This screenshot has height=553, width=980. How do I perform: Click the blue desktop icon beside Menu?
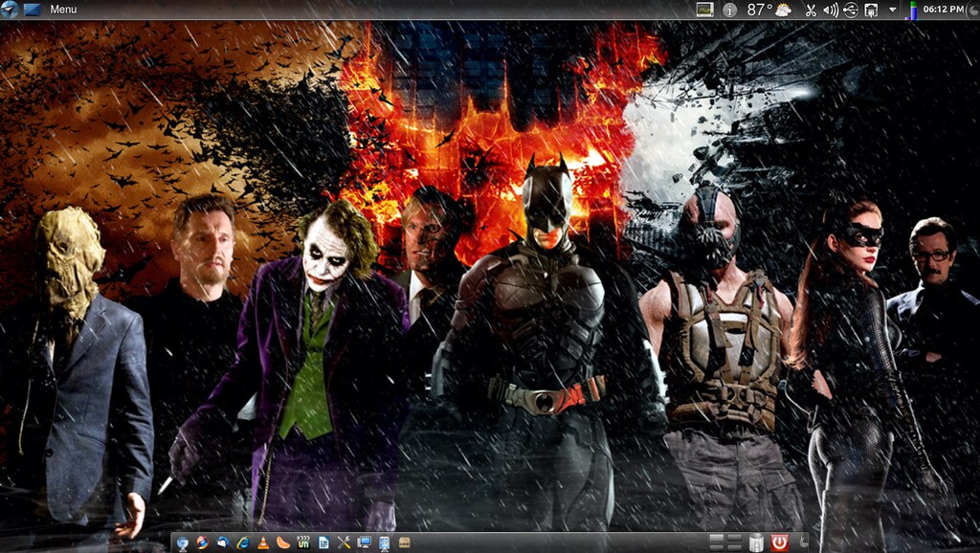32,10
